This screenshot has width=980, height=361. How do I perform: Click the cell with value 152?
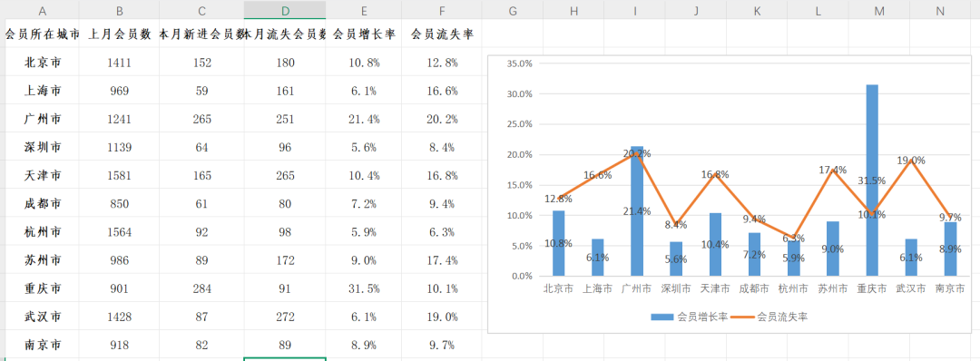click(x=201, y=63)
